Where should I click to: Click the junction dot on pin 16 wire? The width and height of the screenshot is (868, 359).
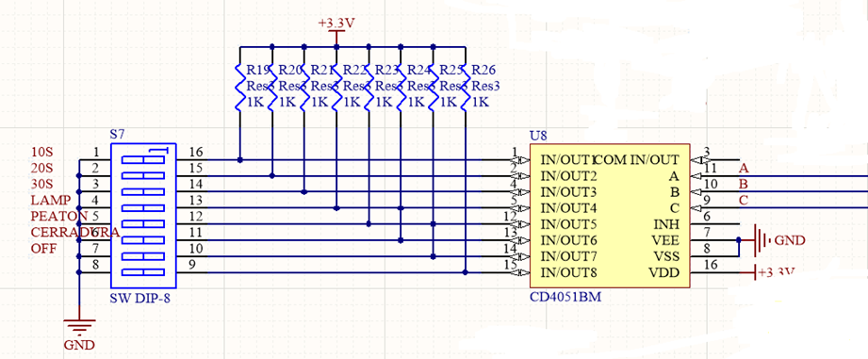pyautogui.click(x=239, y=160)
